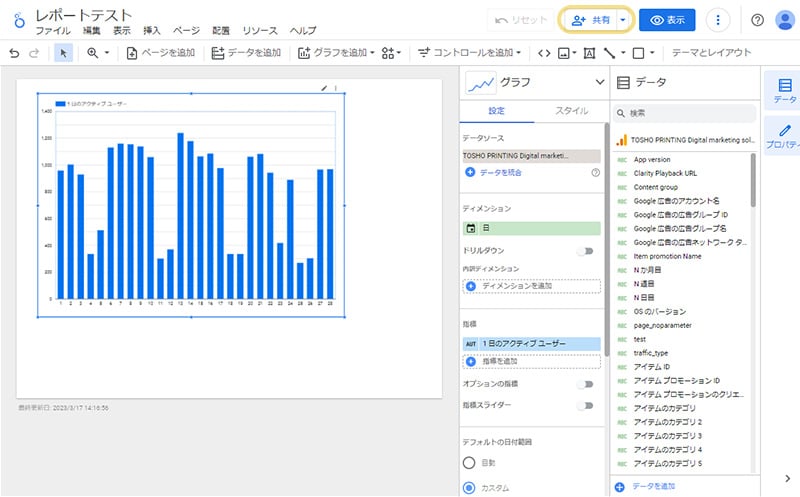Click the insert image icon

563,53
